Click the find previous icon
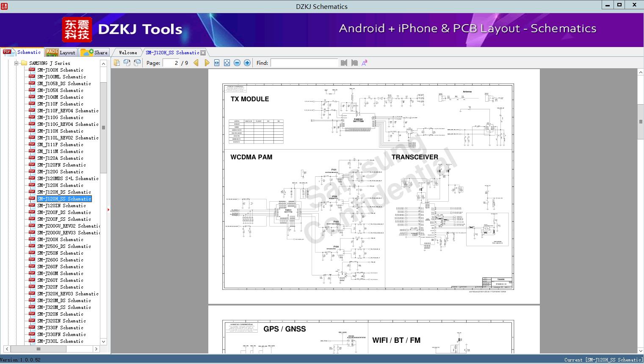Image resolution: width=644 pixels, height=364 pixels. tap(344, 63)
